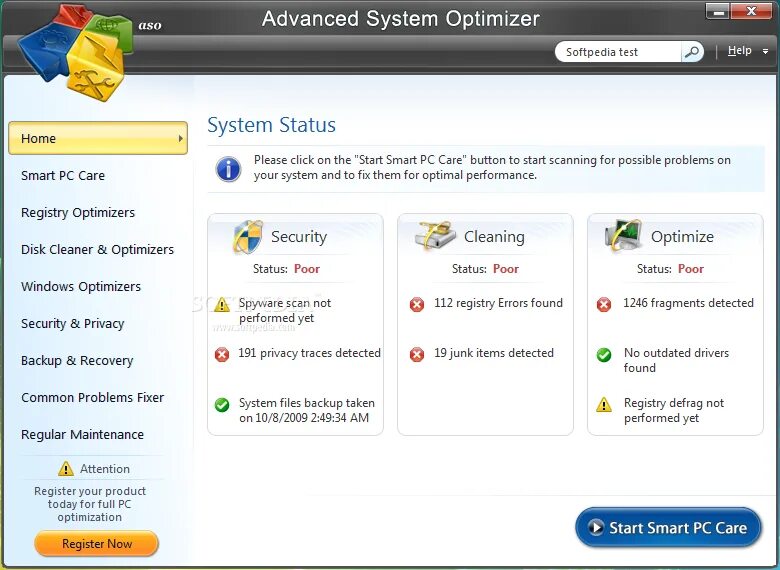The width and height of the screenshot is (780, 570).
Task: Click the Cleaning drive icon
Action: coord(436,235)
